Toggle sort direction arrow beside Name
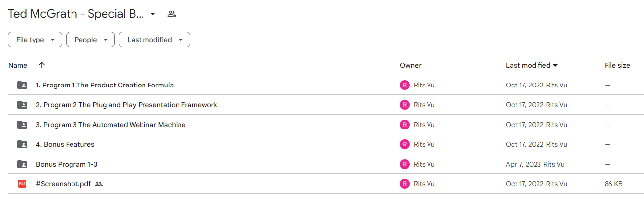644x215 pixels. coord(42,65)
